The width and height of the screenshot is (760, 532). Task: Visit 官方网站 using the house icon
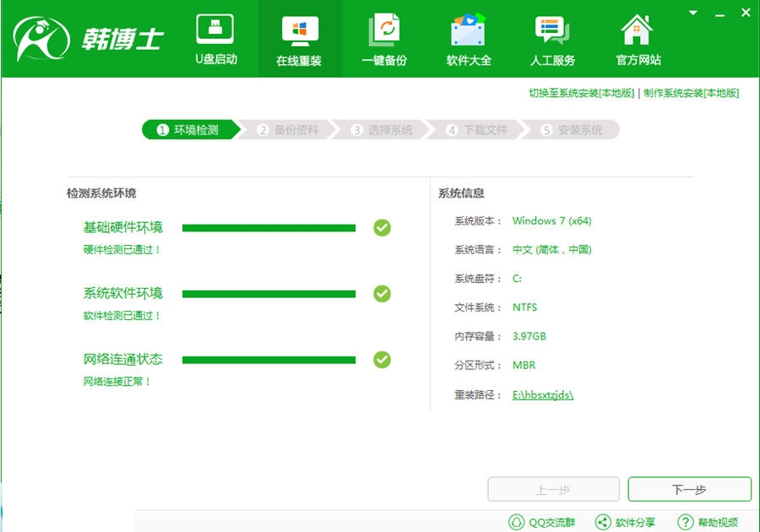638,30
